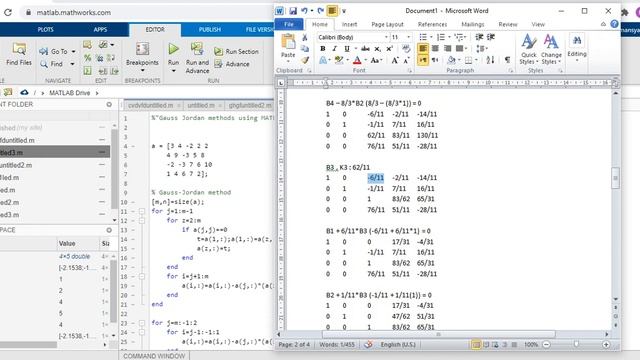The width and height of the screenshot is (640, 360).
Task: Click Grow Font icon
Action: 395,60
